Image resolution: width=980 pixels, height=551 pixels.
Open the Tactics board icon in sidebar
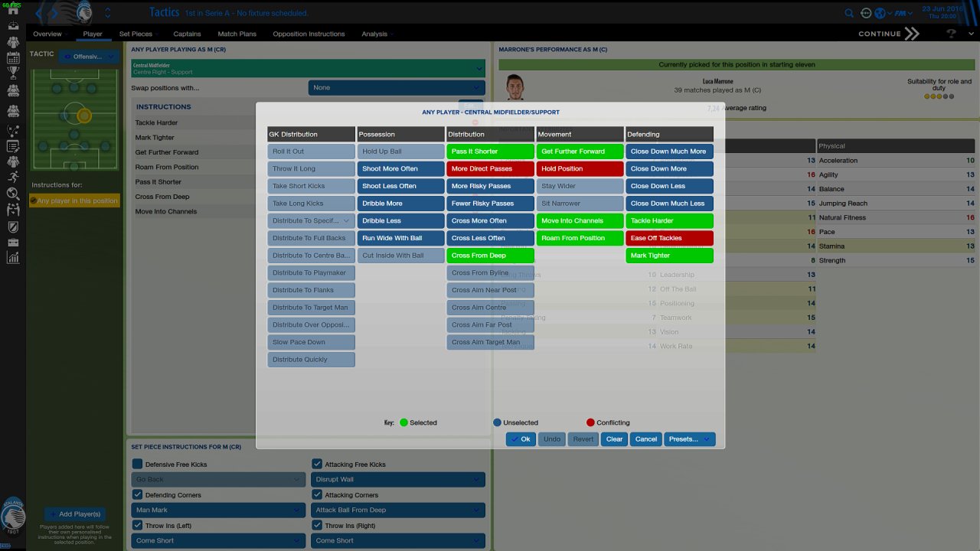[13, 130]
